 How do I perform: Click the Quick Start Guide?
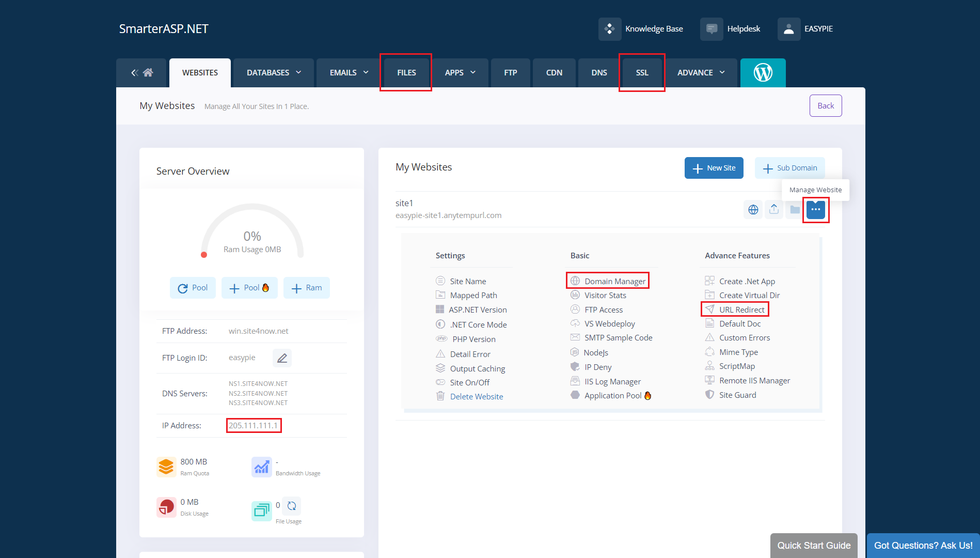point(814,545)
